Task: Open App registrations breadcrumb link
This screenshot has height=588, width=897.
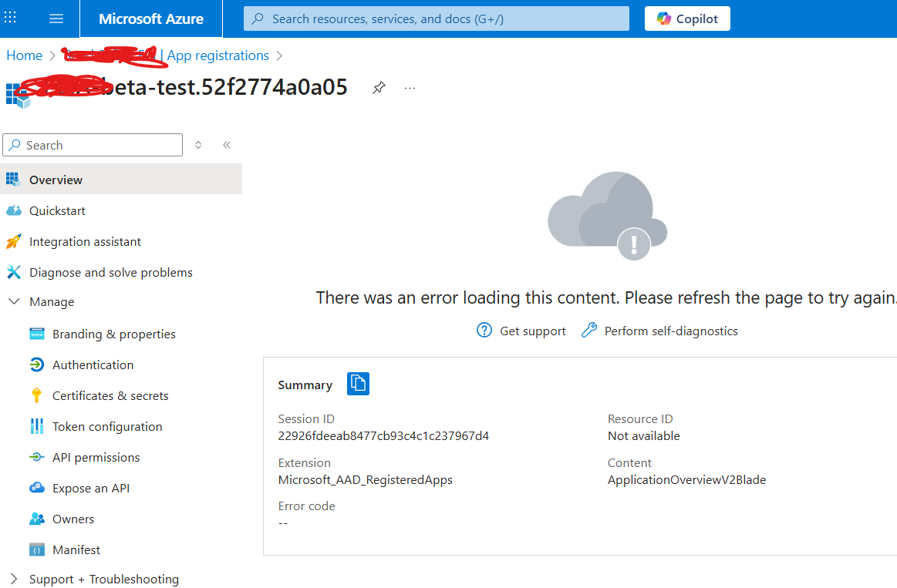Action: [218, 55]
